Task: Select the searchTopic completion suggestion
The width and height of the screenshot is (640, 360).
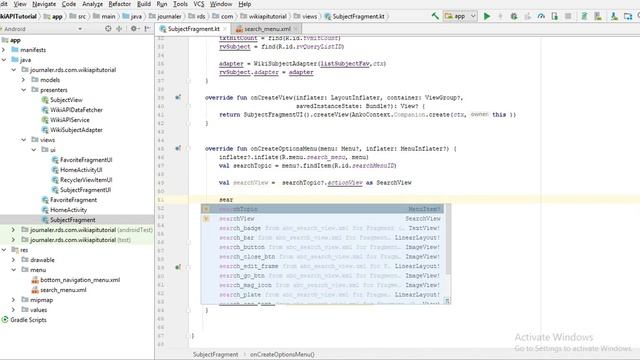Action: (323, 209)
